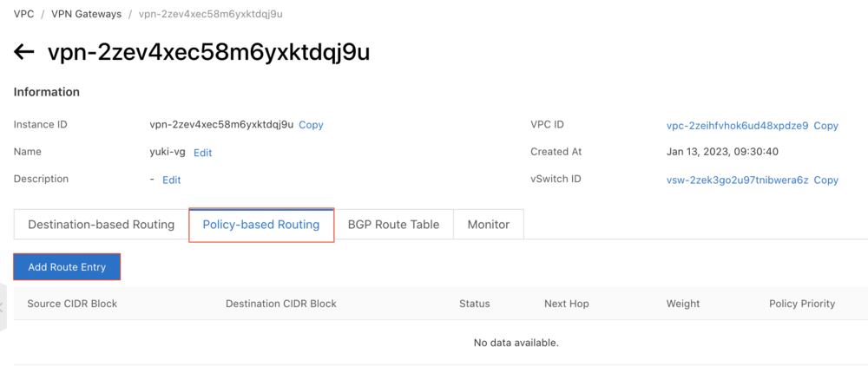Viewport: 868px width, 367px height.
Task: Copy the vSwitch ID
Action: point(825,180)
